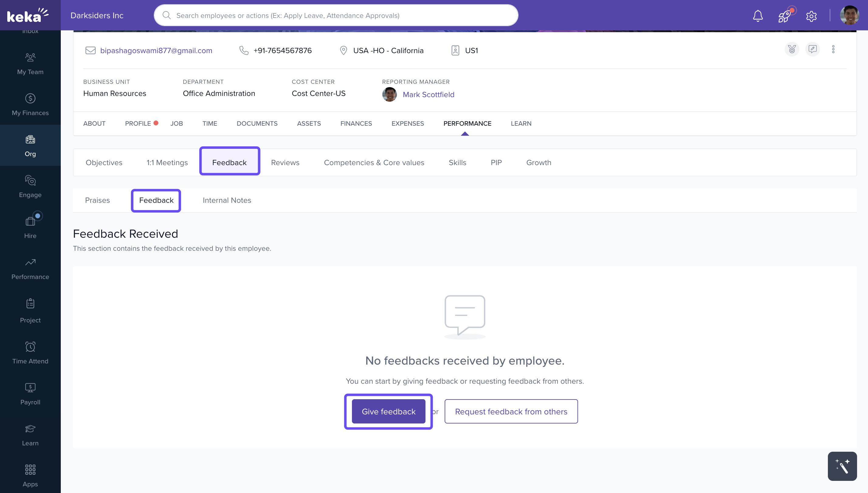Image resolution: width=868 pixels, height=493 pixels.
Task: Open settings gear in top bar
Action: [811, 16]
